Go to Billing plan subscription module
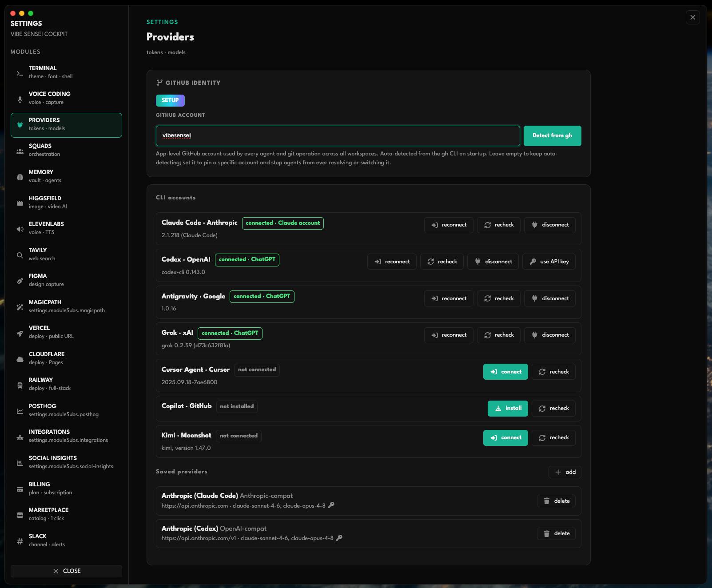This screenshot has width=712, height=588. (66, 489)
